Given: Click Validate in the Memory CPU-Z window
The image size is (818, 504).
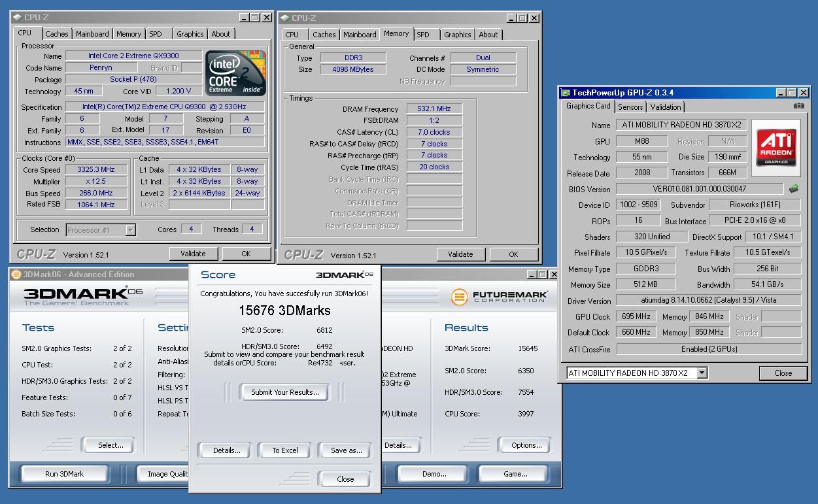Looking at the screenshot, I should pos(460,254).
